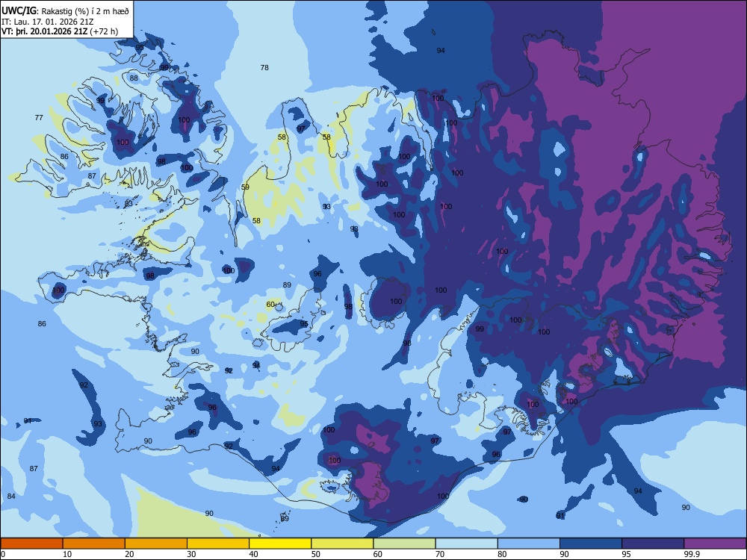Click the '10' tick label on the color scale

(x=67, y=554)
